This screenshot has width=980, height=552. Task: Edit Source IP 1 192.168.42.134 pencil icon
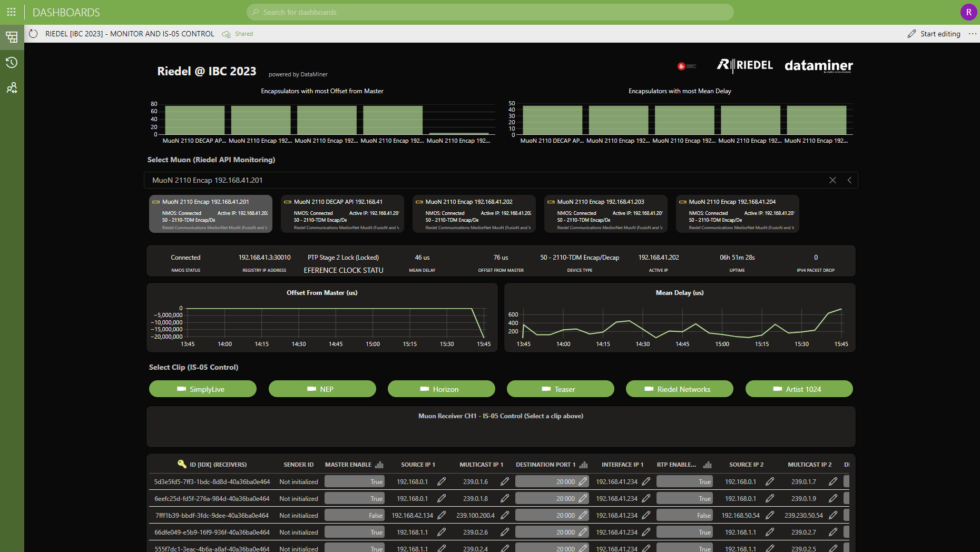click(x=442, y=515)
